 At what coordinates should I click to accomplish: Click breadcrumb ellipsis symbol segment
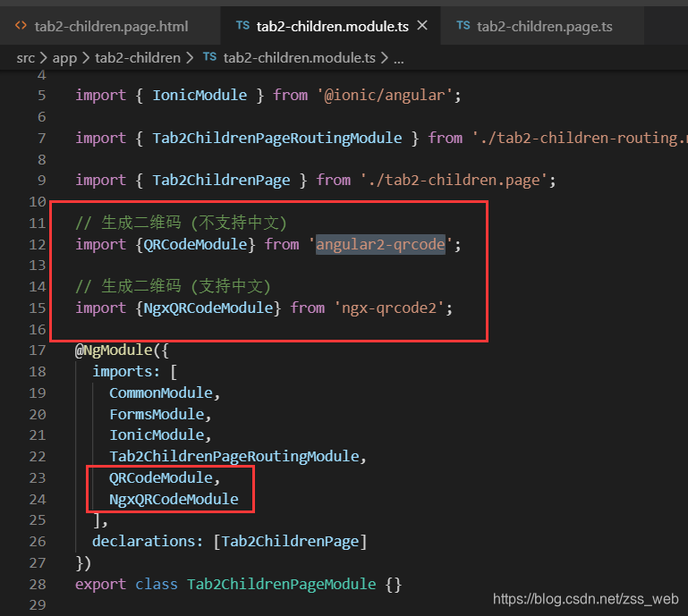(x=398, y=59)
